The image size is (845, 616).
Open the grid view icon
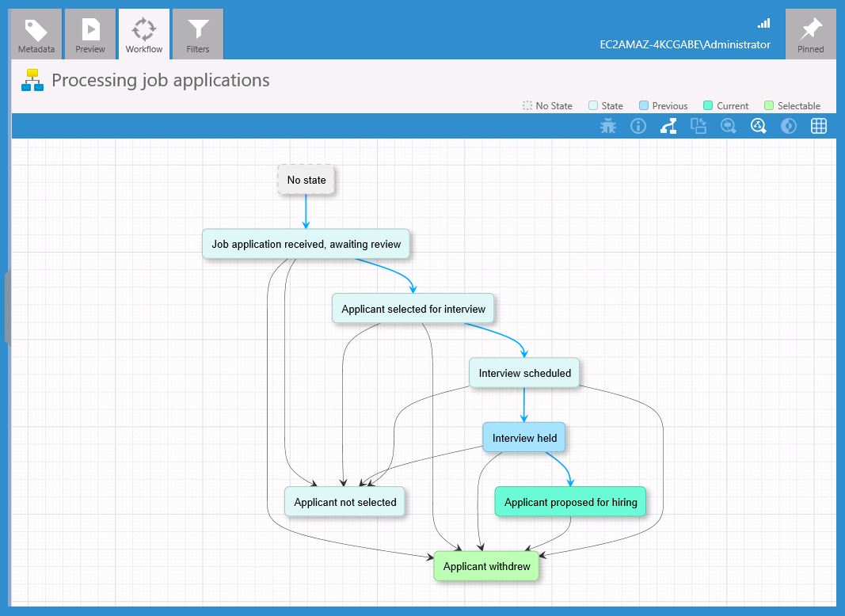point(818,125)
